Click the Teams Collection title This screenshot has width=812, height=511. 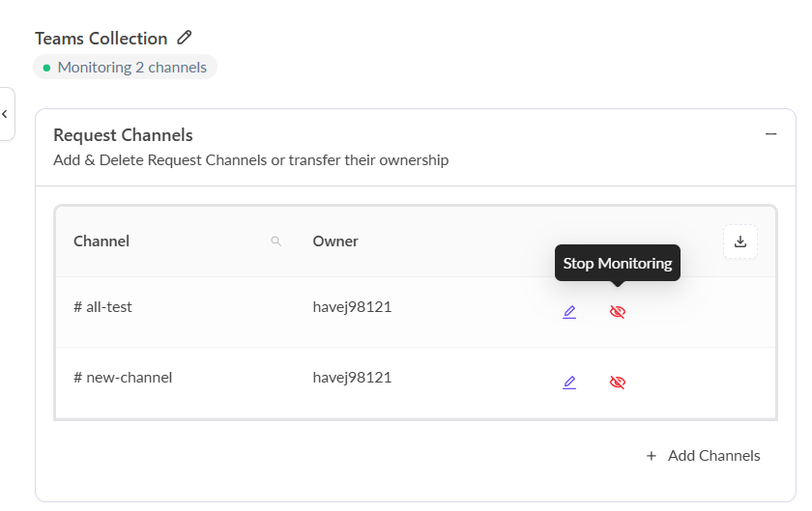coord(101,39)
